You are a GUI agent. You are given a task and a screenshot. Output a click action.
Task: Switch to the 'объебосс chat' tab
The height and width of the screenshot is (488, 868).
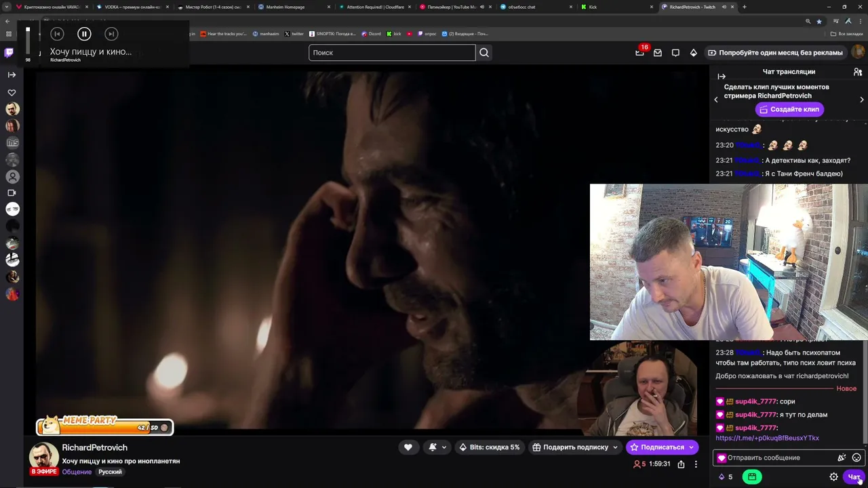pos(535,7)
